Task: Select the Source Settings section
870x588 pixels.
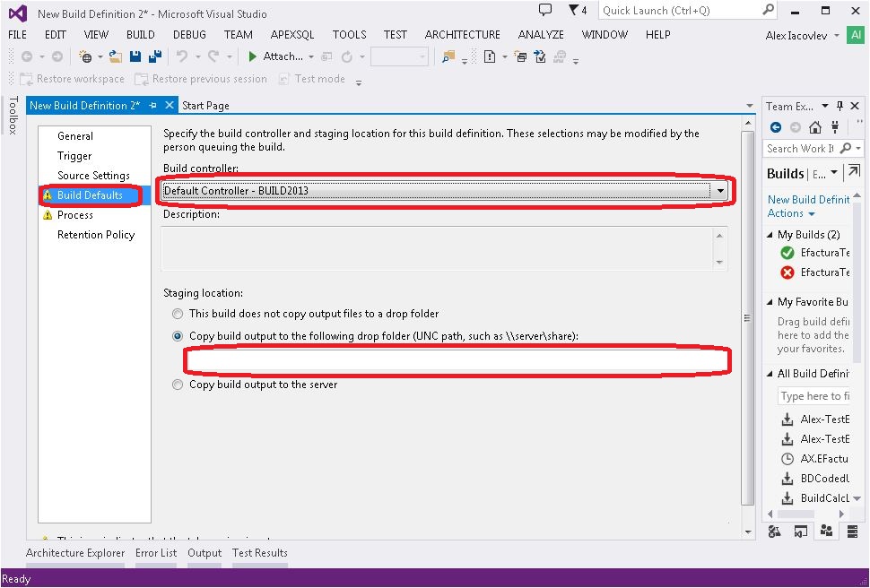Action: [x=93, y=176]
